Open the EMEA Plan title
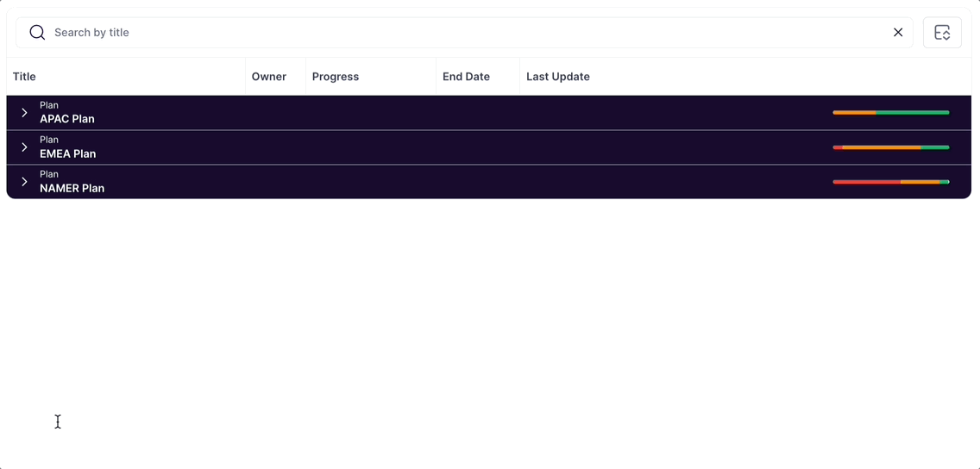Image resolution: width=980 pixels, height=469 pixels. point(68,153)
